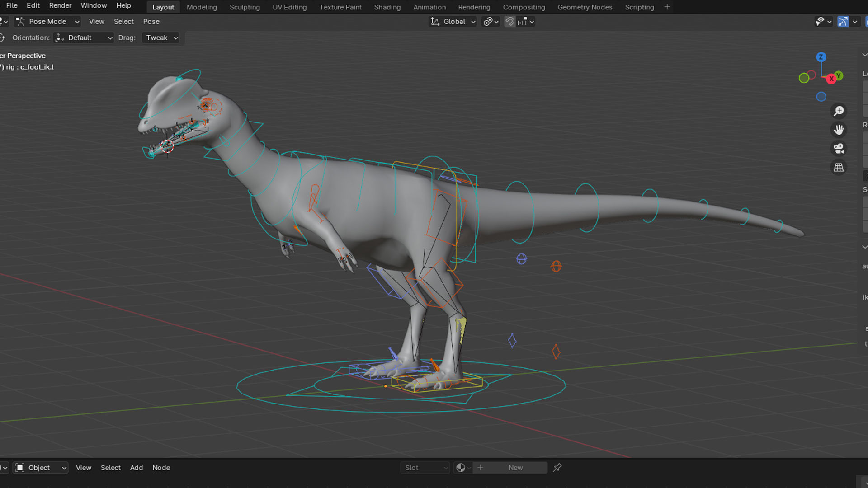Open the Pose Mode dropdown
Viewport: 868px width, 488px height.
[x=47, y=22]
